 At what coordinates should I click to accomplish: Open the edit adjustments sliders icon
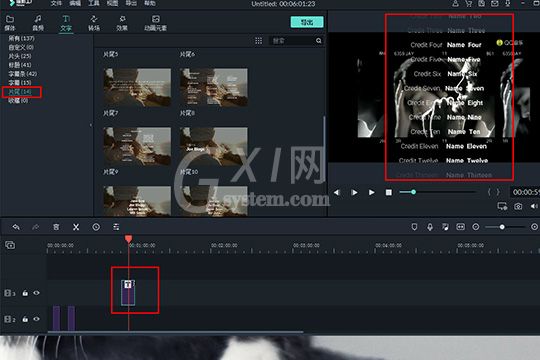pos(116,227)
